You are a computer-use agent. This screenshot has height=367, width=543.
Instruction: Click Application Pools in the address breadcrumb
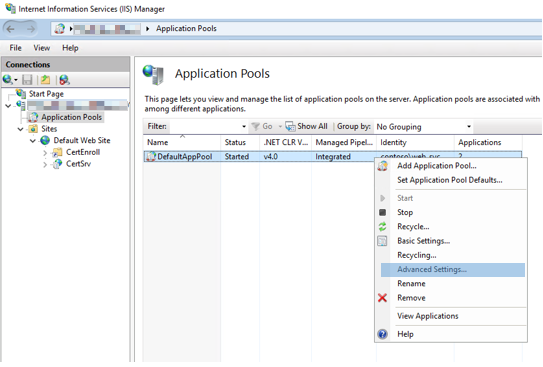186,28
